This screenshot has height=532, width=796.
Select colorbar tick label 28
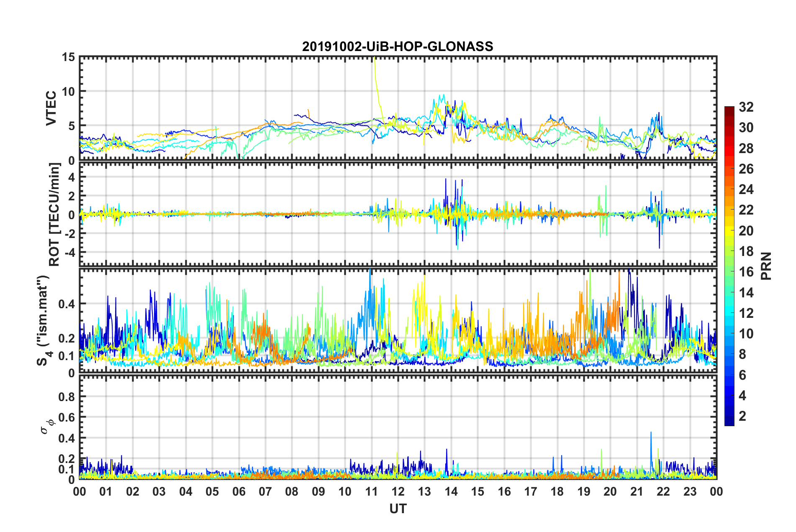coord(746,148)
